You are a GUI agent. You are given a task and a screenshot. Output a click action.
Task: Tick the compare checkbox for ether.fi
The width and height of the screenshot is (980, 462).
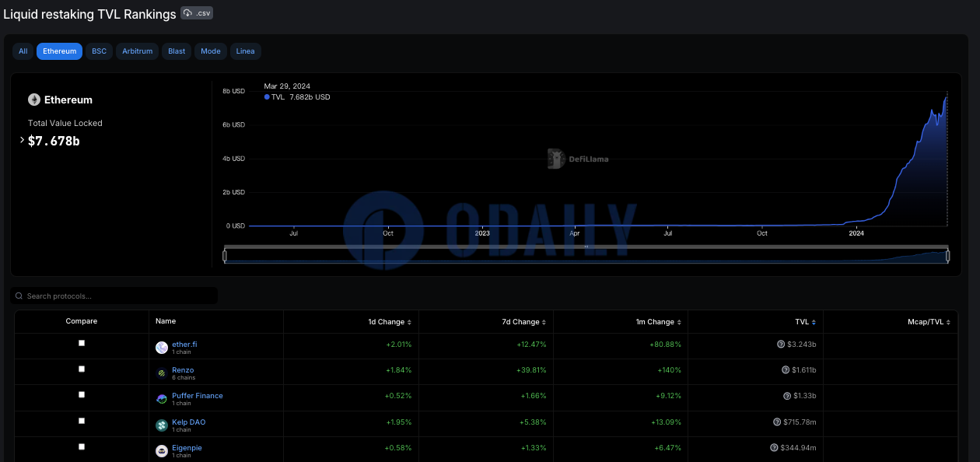click(82, 343)
